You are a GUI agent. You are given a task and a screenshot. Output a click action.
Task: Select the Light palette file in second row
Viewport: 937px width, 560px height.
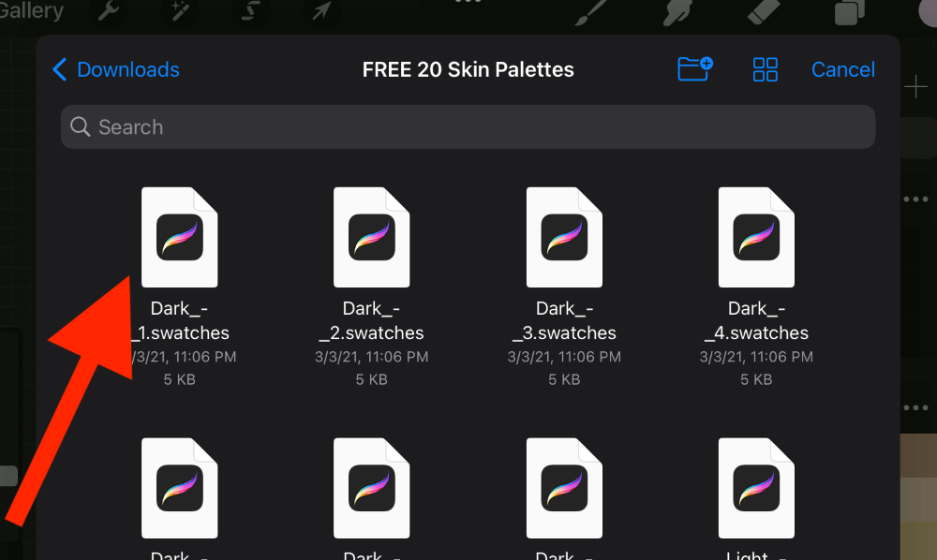(x=756, y=488)
